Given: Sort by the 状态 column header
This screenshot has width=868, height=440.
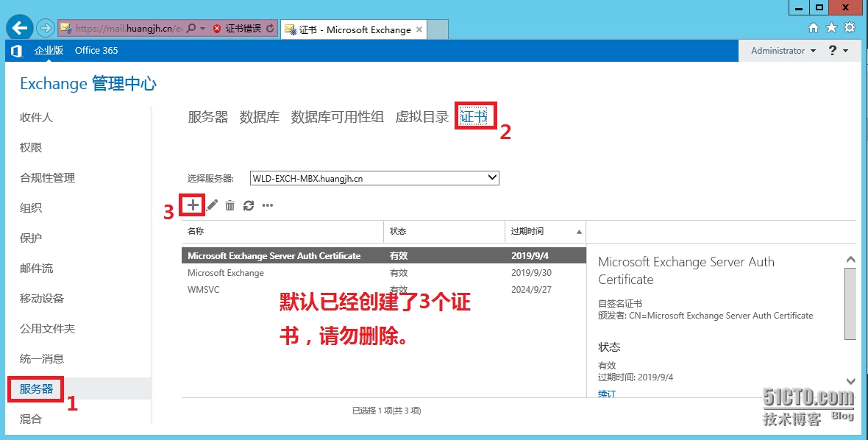Looking at the screenshot, I should [x=444, y=231].
